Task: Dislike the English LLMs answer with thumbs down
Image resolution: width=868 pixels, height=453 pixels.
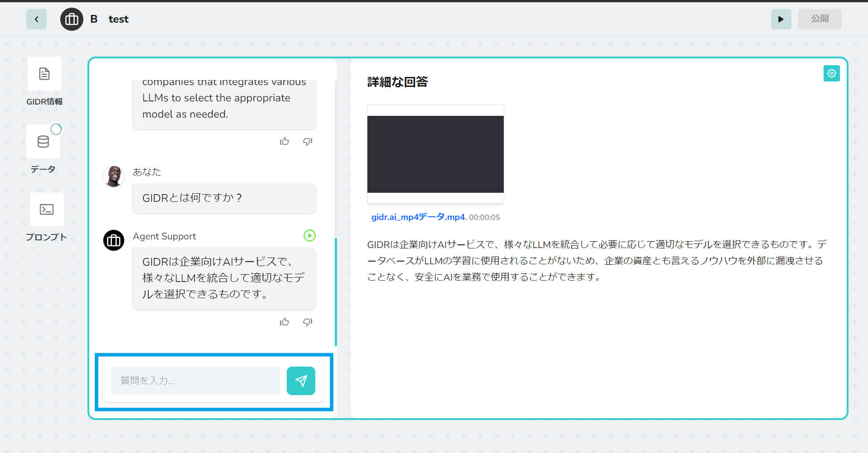Action: pyautogui.click(x=308, y=142)
